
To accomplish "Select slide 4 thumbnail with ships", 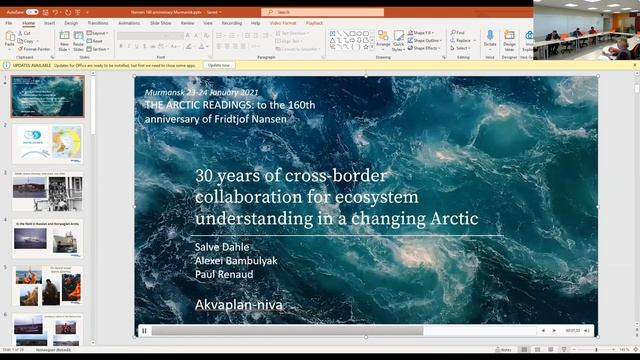I will pos(48,239).
